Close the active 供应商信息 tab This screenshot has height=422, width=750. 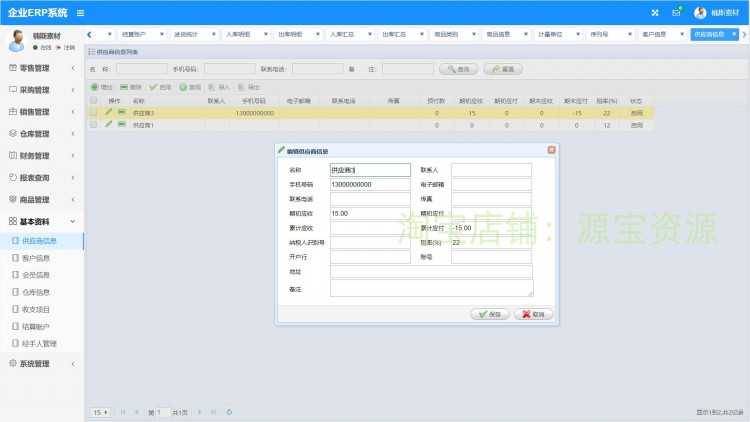click(x=734, y=34)
